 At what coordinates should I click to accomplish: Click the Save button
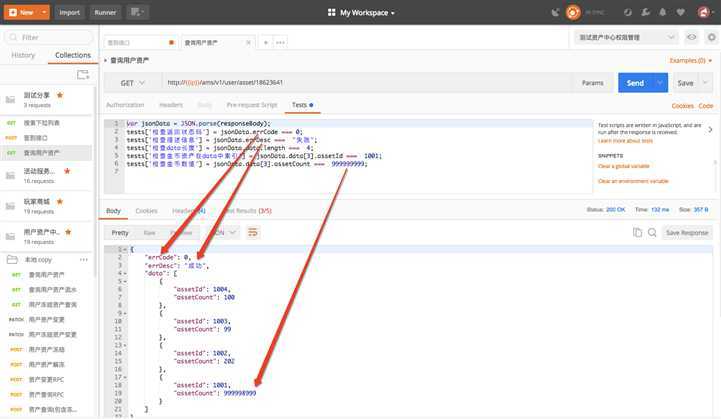(685, 83)
